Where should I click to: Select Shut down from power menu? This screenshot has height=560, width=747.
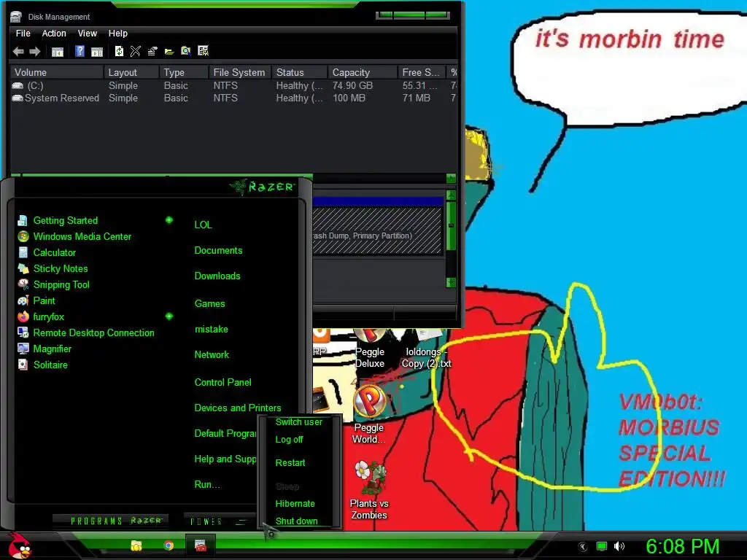296,521
